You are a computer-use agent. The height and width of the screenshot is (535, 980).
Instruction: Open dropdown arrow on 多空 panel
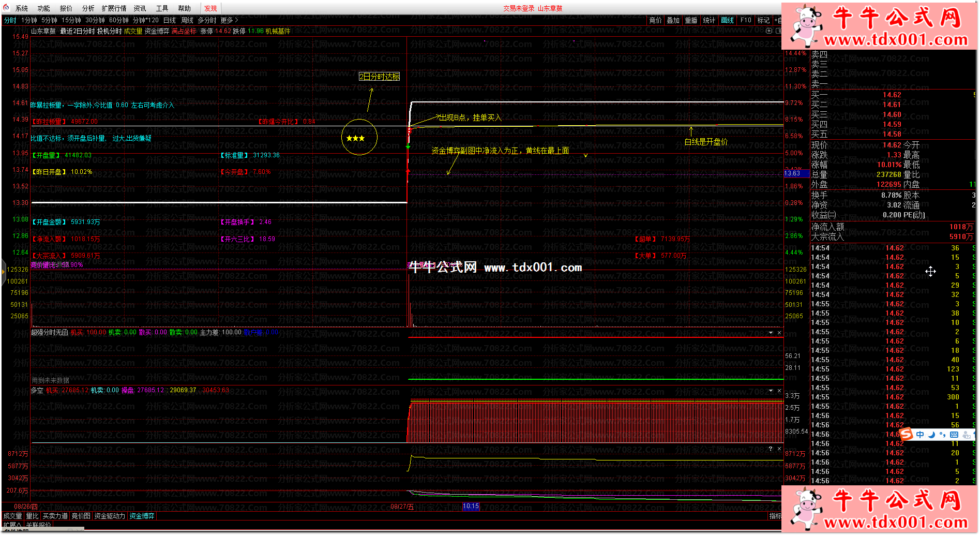771,391
